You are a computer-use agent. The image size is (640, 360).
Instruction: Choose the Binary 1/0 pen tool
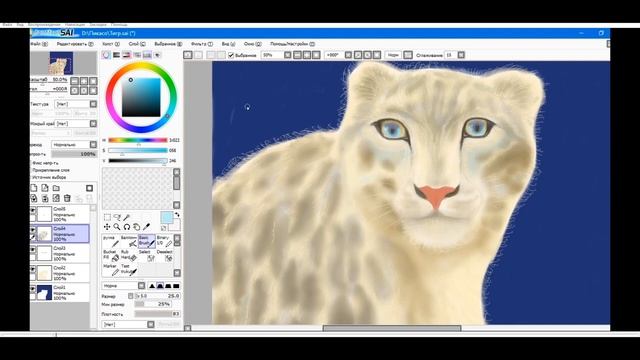coord(164,241)
